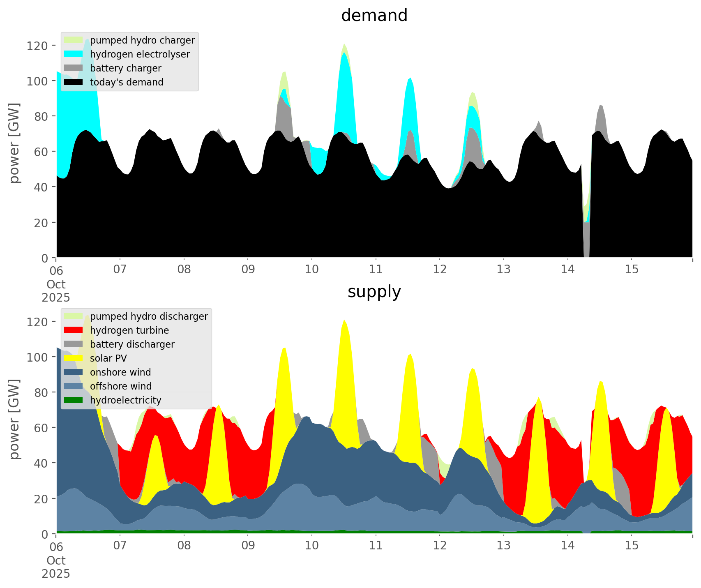Click the onshore wind legend swatch
The width and height of the screenshot is (701, 588).
click(x=74, y=372)
